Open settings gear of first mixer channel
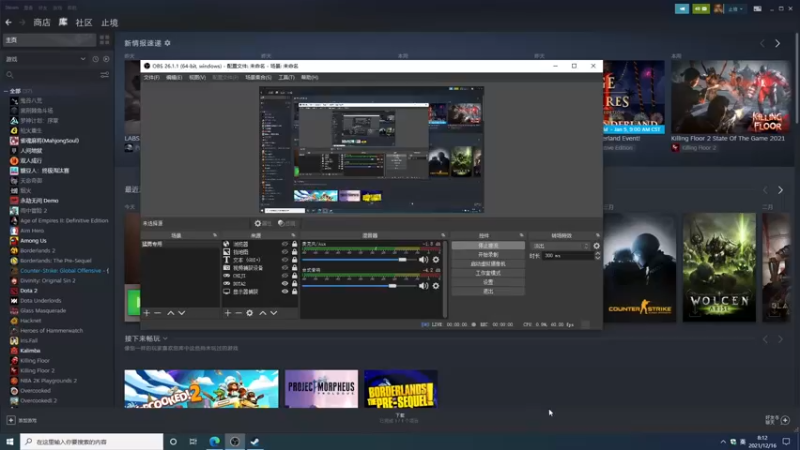Viewport: 800px width, 450px height. [436, 260]
